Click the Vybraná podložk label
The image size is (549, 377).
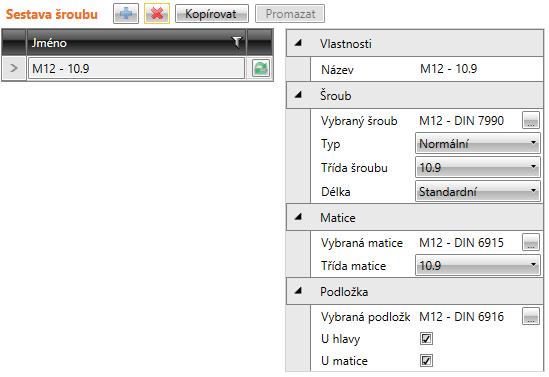pos(365,316)
